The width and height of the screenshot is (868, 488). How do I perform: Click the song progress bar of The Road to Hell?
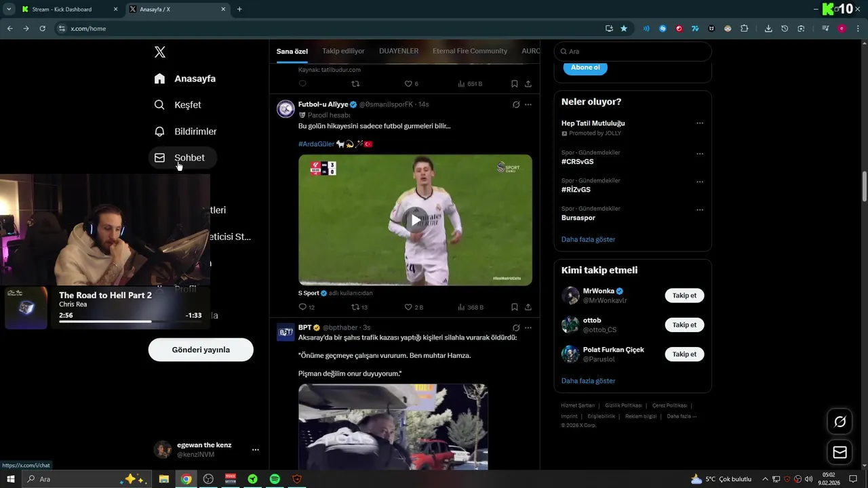point(130,321)
